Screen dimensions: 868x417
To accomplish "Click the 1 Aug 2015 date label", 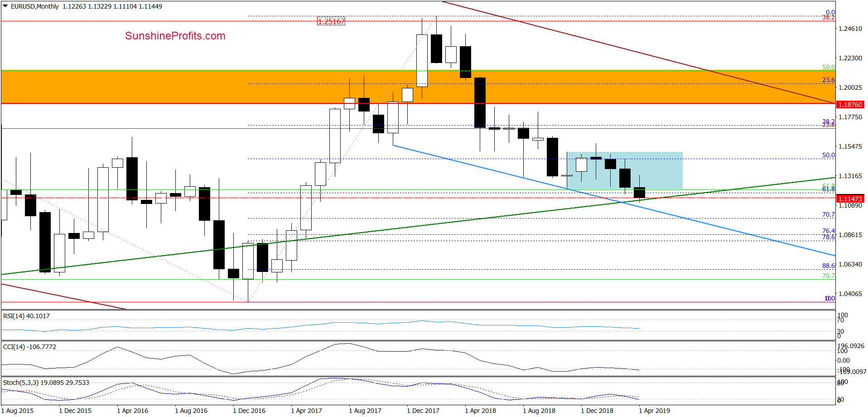I will point(17,411).
